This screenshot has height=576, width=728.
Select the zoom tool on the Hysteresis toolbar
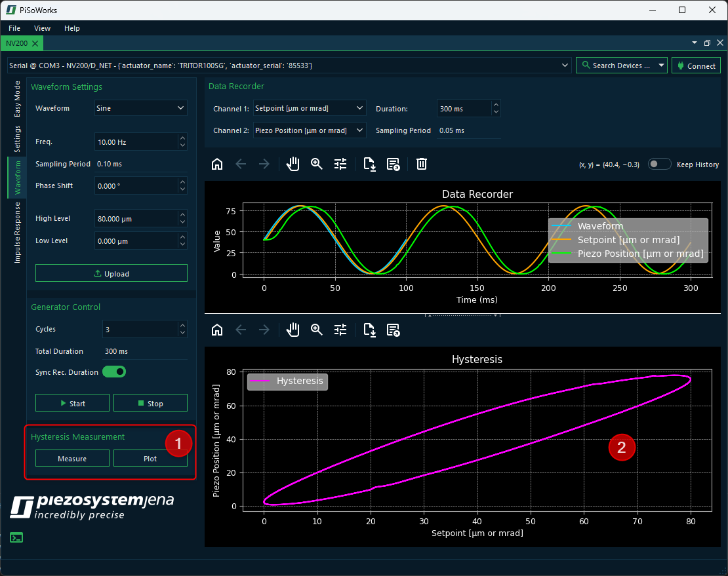tap(317, 330)
